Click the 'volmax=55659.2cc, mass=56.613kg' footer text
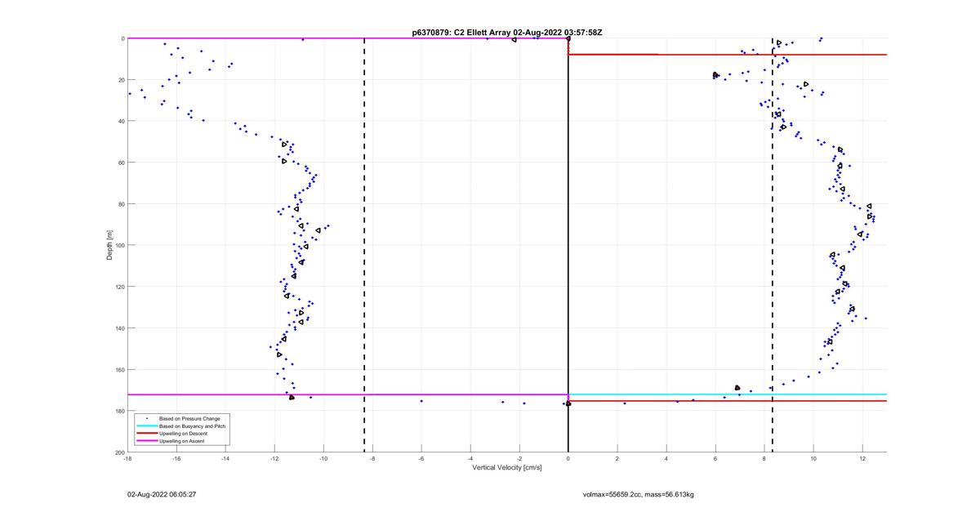980x508 pixels. [x=638, y=494]
